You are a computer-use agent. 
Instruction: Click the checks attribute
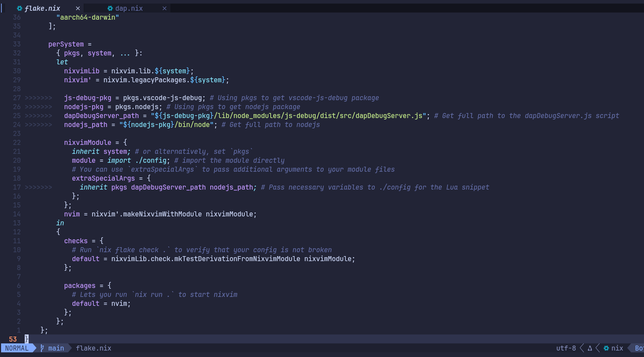[76, 241]
